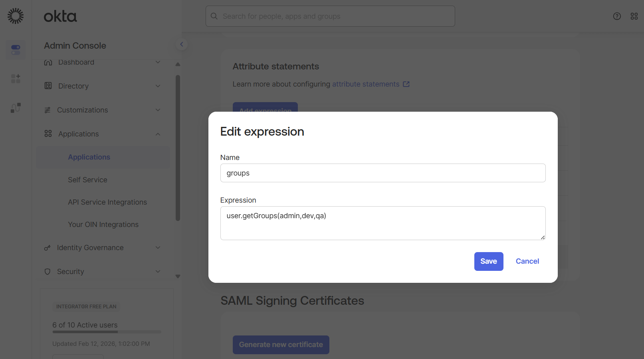Click the Identity Governance key icon
Image resolution: width=644 pixels, height=359 pixels.
48,248
